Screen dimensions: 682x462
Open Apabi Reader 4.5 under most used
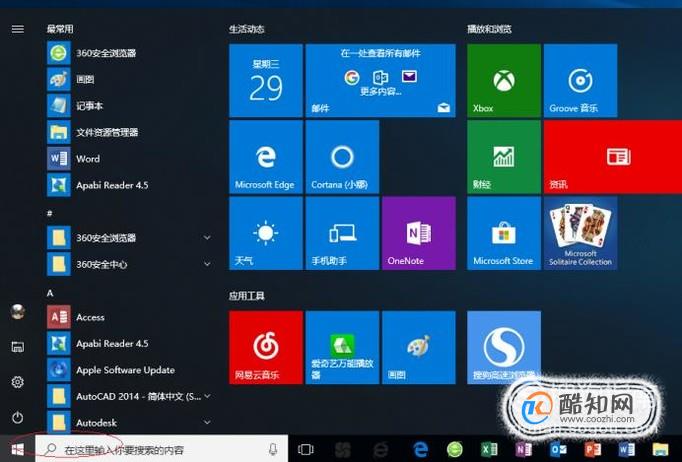coord(130,185)
